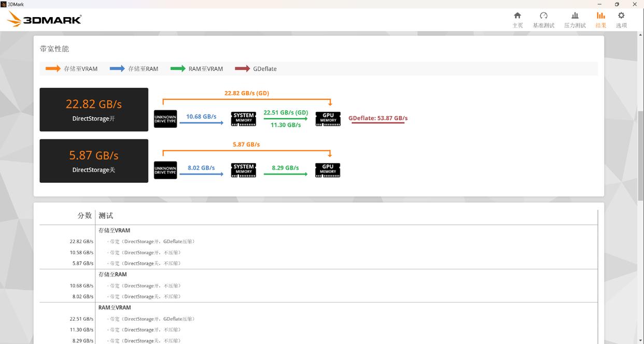Click the page's vertical scrollbar
The width and height of the screenshot is (644, 344).
(640, 155)
